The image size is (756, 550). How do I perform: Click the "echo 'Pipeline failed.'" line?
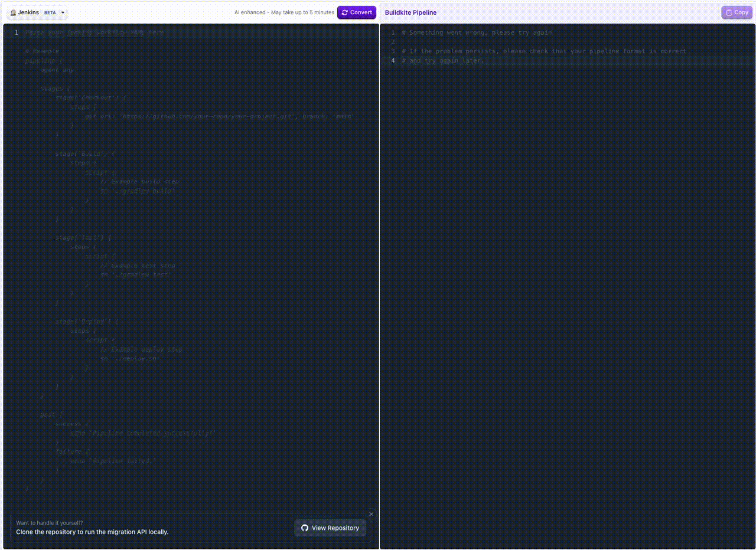pyautogui.click(x=113, y=461)
